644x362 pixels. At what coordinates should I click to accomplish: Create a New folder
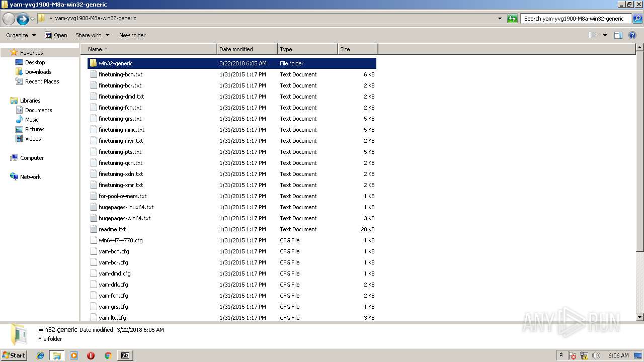[x=132, y=35]
